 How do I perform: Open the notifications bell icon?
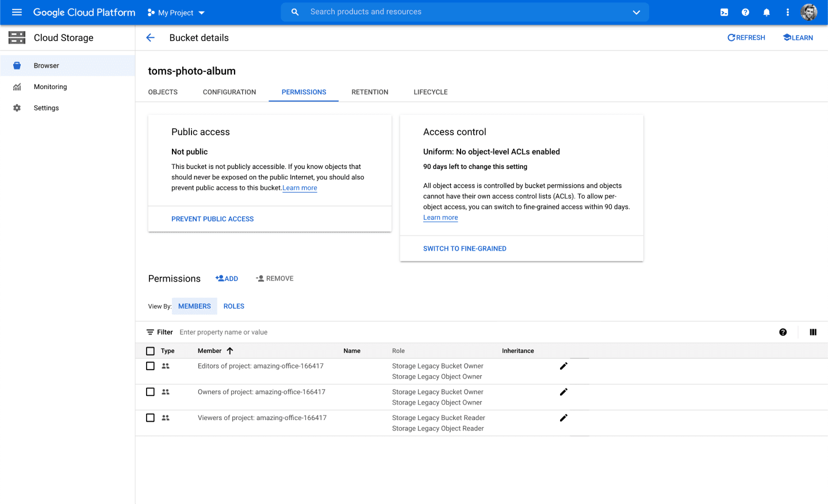[x=766, y=12]
